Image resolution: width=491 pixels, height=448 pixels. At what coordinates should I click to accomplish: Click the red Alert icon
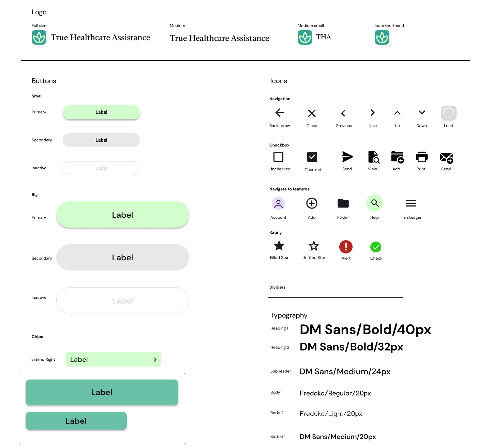pos(346,247)
